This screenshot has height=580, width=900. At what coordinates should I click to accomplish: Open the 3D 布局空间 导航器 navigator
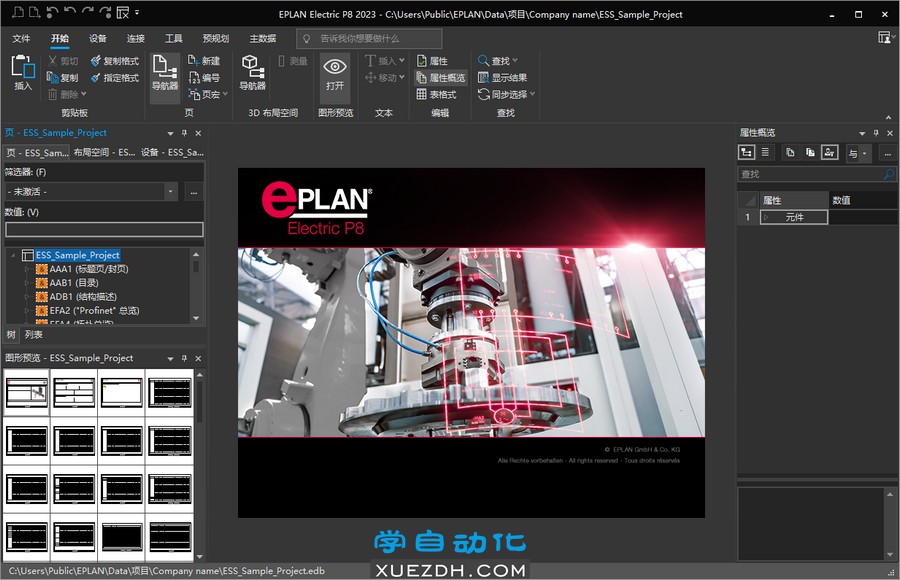(x=253, y=73)
